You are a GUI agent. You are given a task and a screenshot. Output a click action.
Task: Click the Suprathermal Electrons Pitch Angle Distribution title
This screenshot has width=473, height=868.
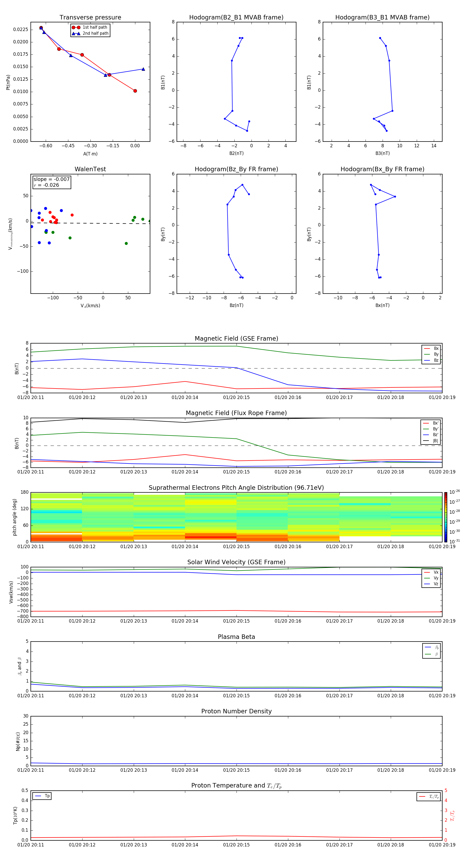[236, 488]
